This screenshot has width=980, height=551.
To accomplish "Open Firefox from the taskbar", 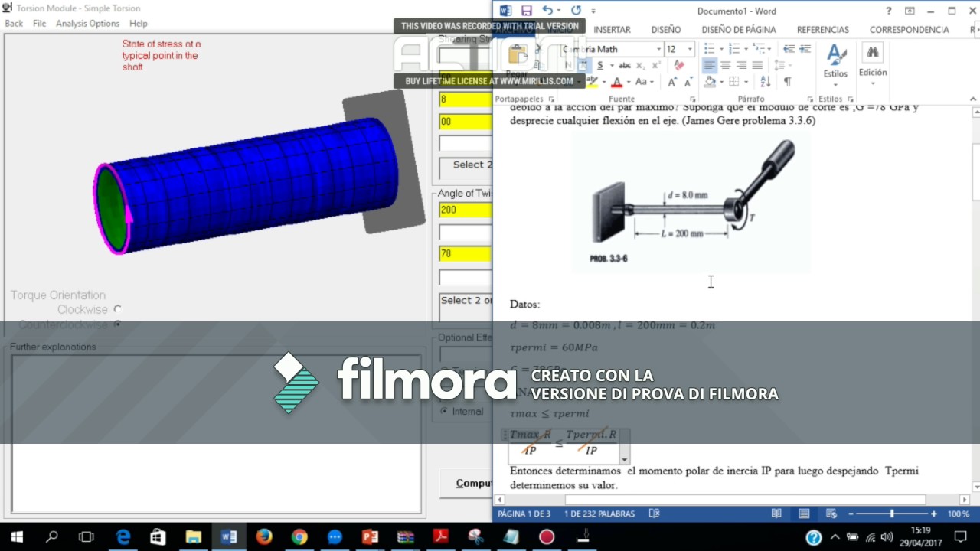I will pos(264,537).
